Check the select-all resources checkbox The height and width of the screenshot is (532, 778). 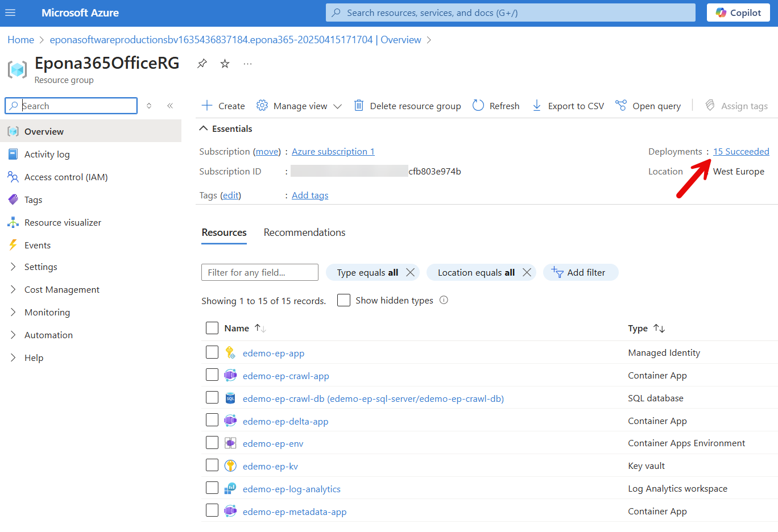click(212, 328)
